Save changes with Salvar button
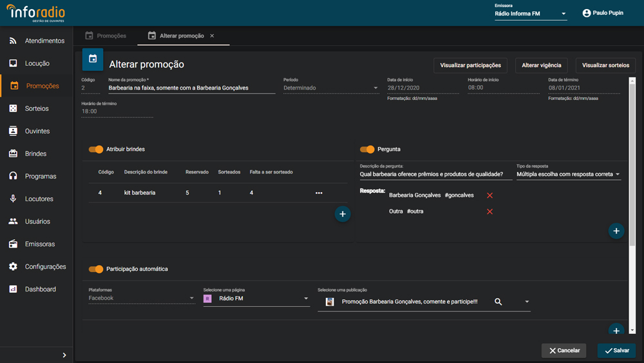Image resolution: width=644 pixels, height=363 pixels. pyautogui.click(x=616, y=351)
